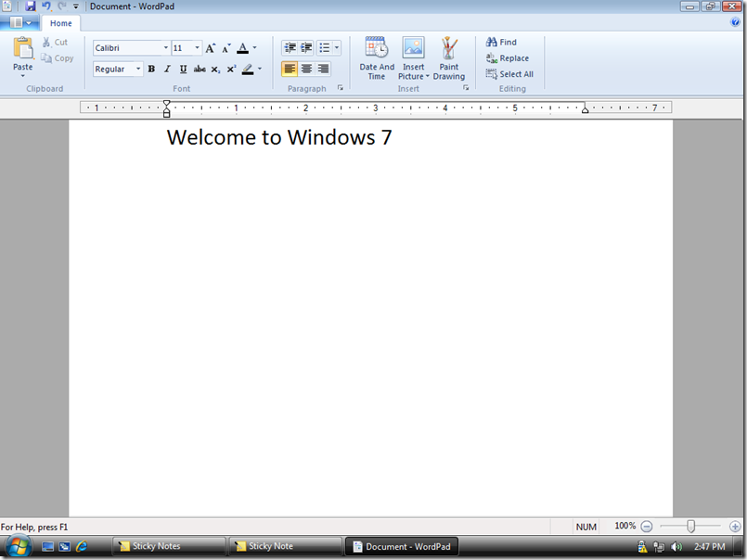Expand the font color dropdown arrow
This screenshot has width=747, height=560.
tap(254, 47)
